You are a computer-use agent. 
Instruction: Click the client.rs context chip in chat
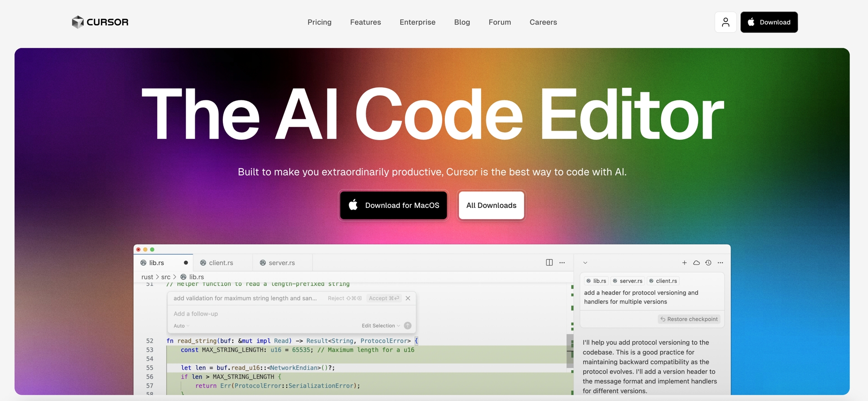pos(663,281)
